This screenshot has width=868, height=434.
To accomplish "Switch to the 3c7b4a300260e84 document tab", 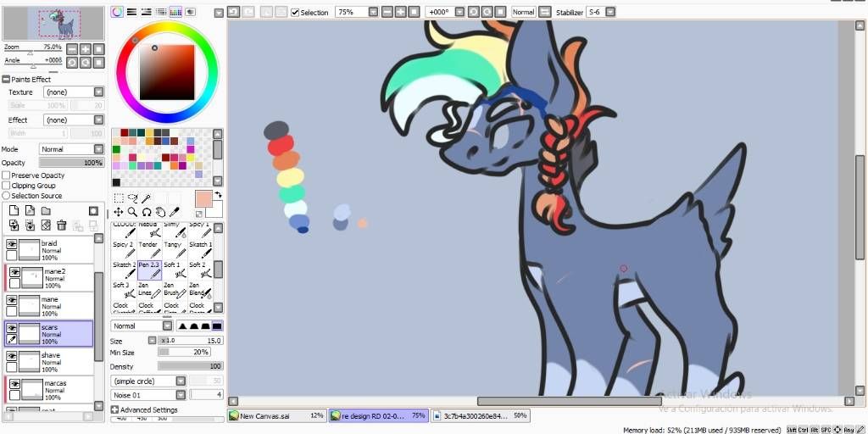I will tap(480, 415).
